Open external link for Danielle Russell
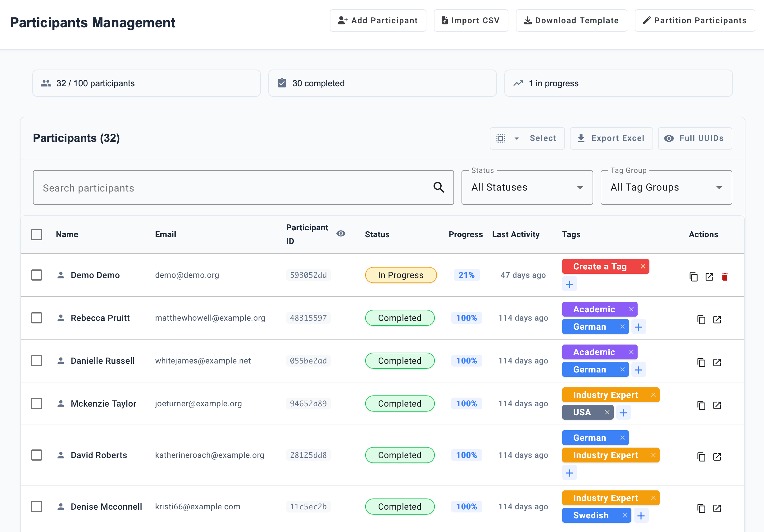764x532 pixels. [x=717, y=363]
